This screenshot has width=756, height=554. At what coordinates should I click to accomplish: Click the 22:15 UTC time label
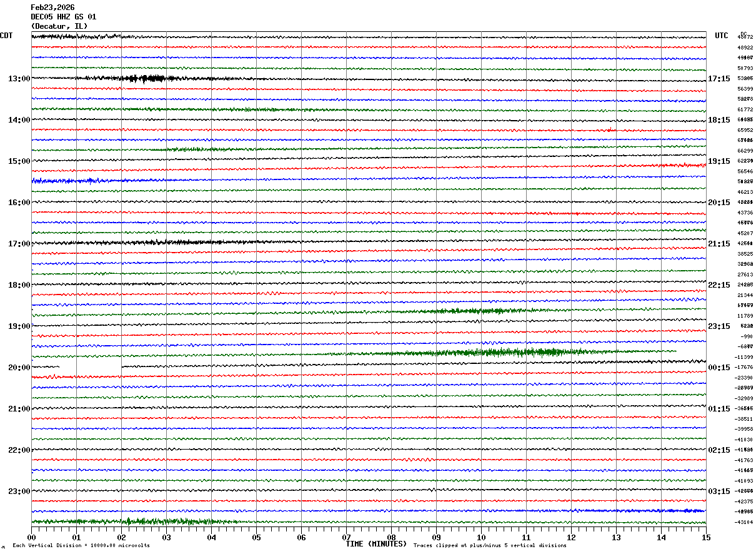[x=719, y=285]
